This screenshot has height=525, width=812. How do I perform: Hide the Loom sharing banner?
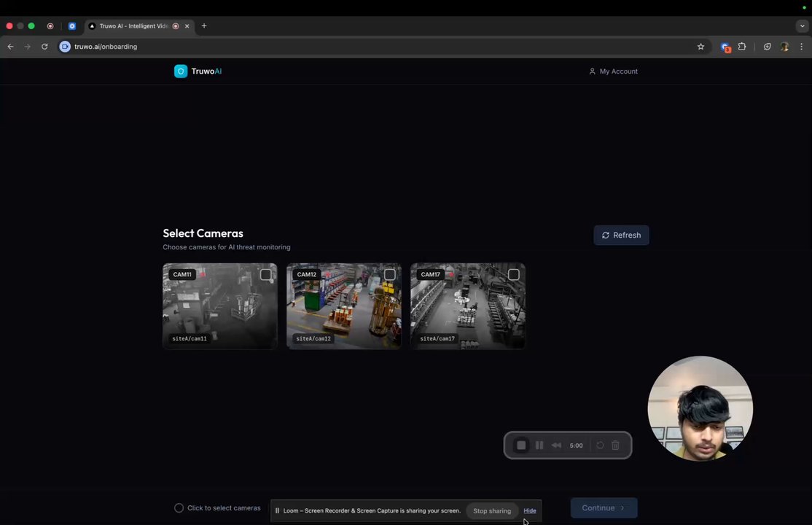[530, 510]
